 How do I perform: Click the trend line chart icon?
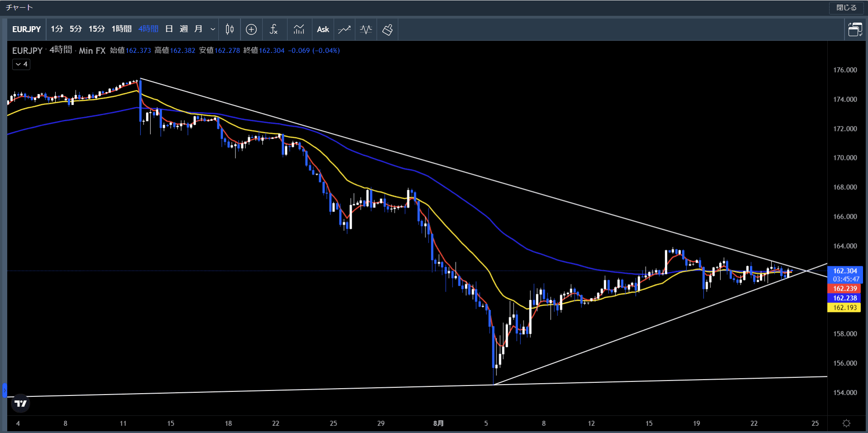pyautogui.click(x=344, y=29)
